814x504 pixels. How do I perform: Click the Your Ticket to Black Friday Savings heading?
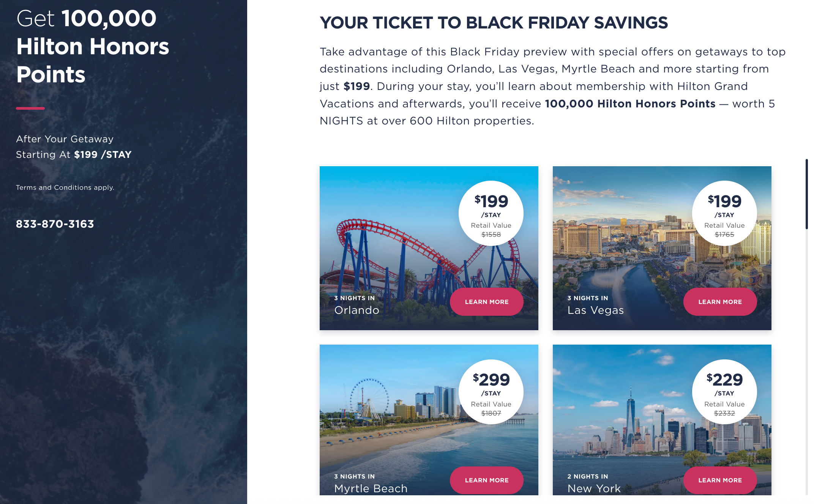pos(494,23)
